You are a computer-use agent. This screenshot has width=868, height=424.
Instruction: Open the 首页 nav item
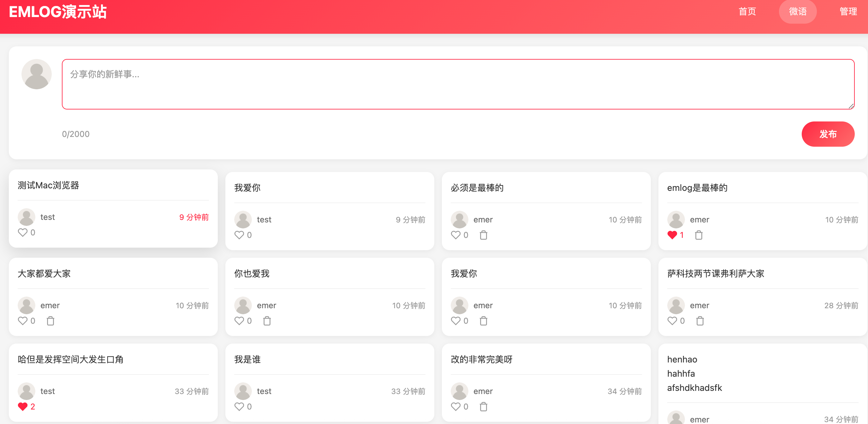pos(747,11)
